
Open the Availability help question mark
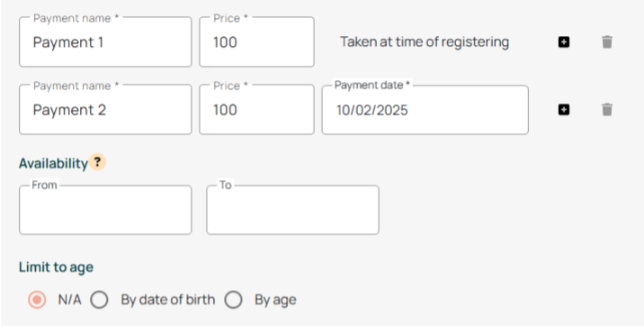tap(97, 162)
